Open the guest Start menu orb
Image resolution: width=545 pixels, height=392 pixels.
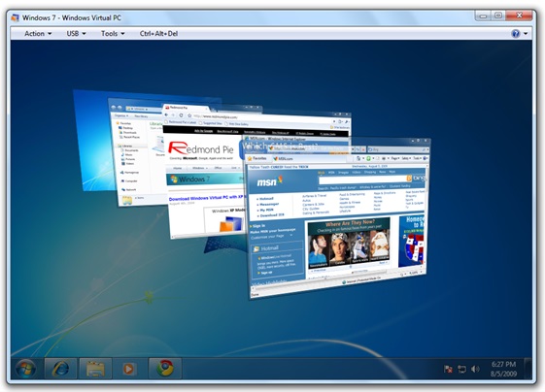[x=25, y=369]
